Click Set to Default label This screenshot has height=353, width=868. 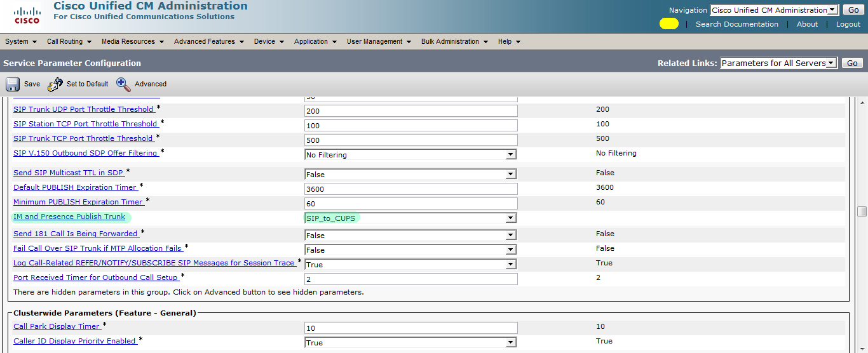pos(88,84)
